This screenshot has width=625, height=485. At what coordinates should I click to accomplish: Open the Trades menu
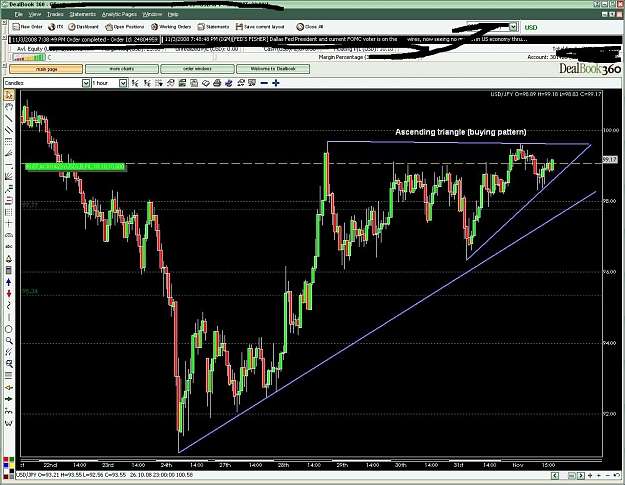tap(55, 14)
